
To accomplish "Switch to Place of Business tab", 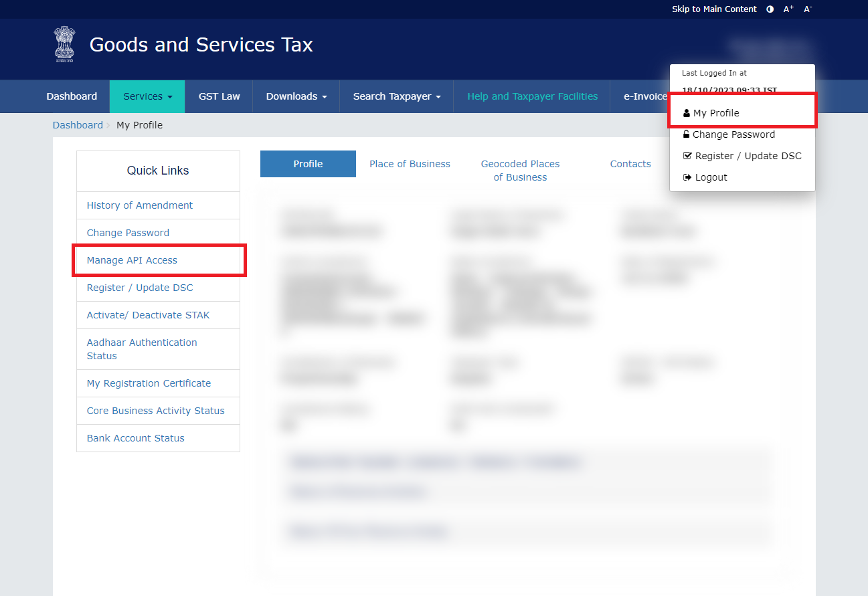I will (x=410, y=164).
